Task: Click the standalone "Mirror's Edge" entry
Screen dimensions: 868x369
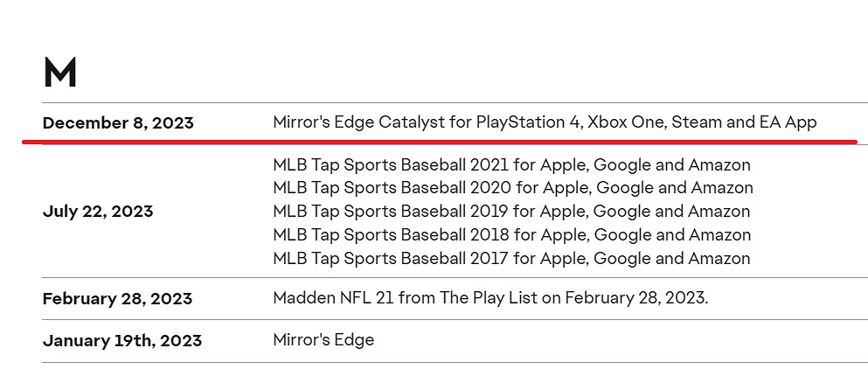Action: [323, 339]
